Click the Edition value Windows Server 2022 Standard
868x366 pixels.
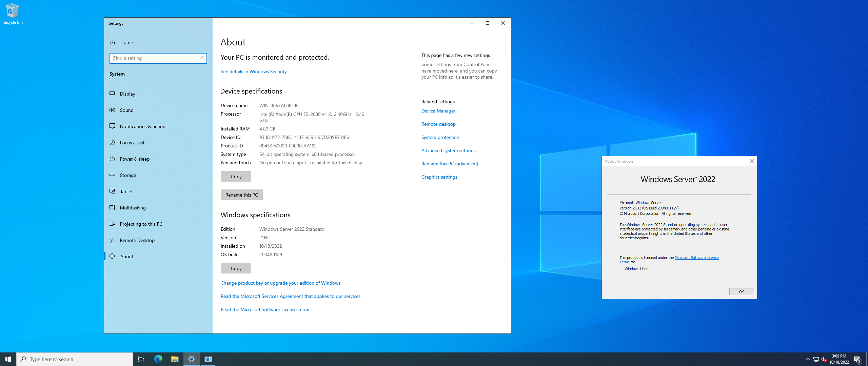tap(292, 229)
